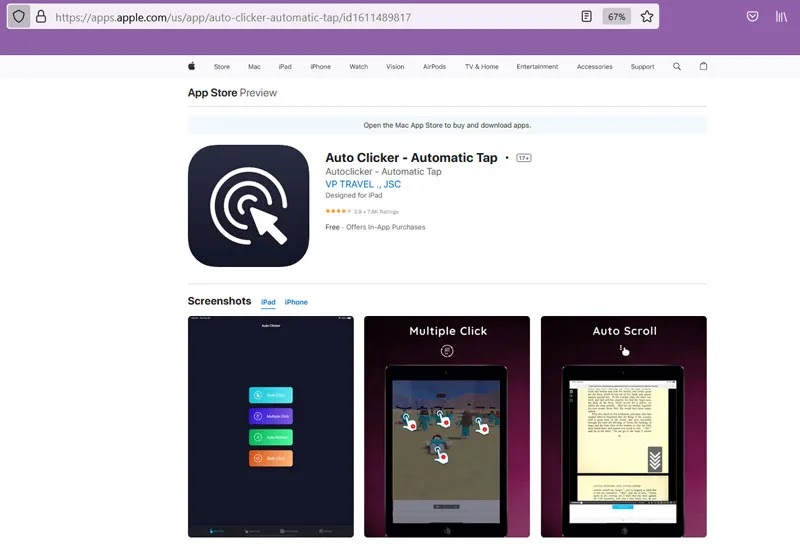Click the Open the Mac App Store banner
This screenshot has height=548, width=800.
(x=447, y=125)
